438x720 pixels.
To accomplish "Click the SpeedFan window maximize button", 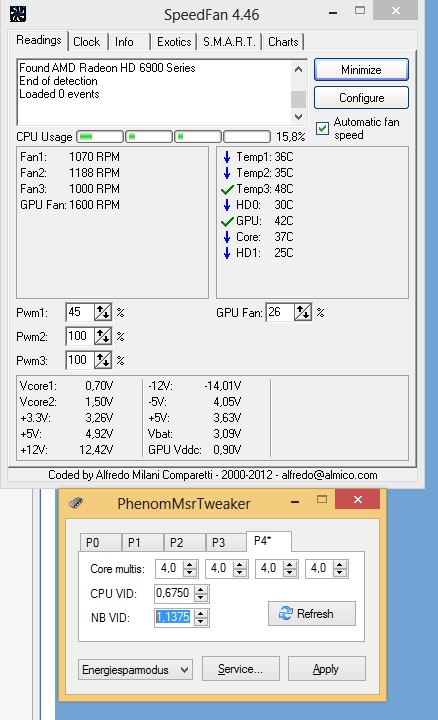I will (x=360, y=11).
